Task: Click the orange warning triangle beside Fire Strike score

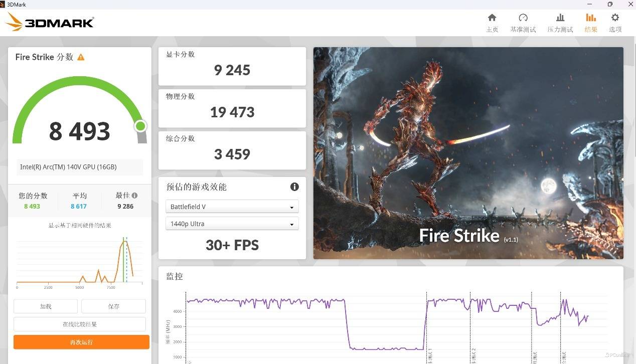Action: pyautogui.click(x=81, y=57)
